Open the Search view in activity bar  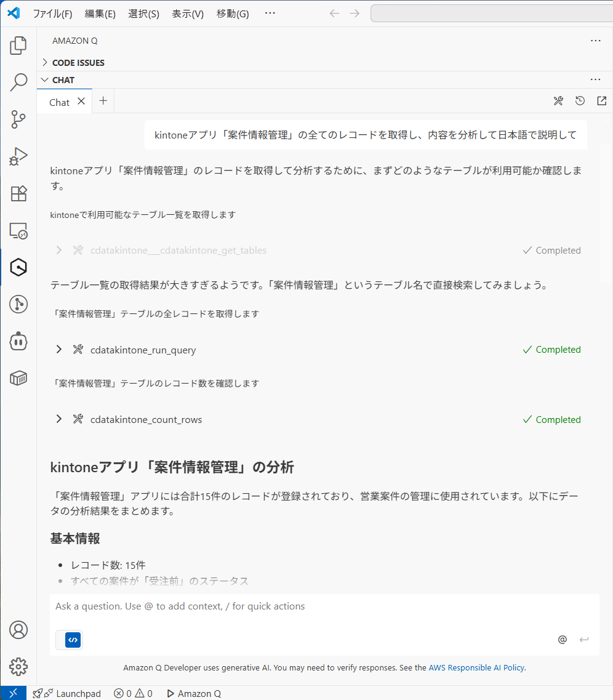(x=18, y=82)
